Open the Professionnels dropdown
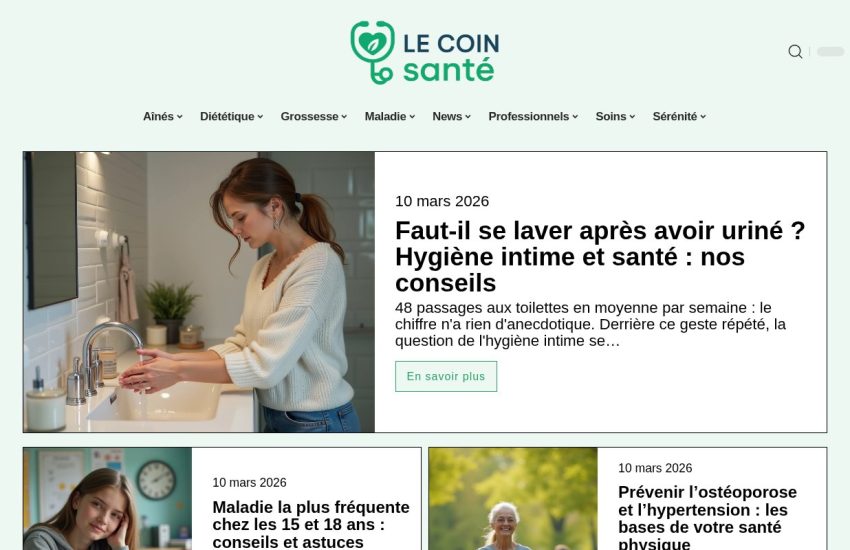Viewport: 850px width, 550px height. pos(533,117)
